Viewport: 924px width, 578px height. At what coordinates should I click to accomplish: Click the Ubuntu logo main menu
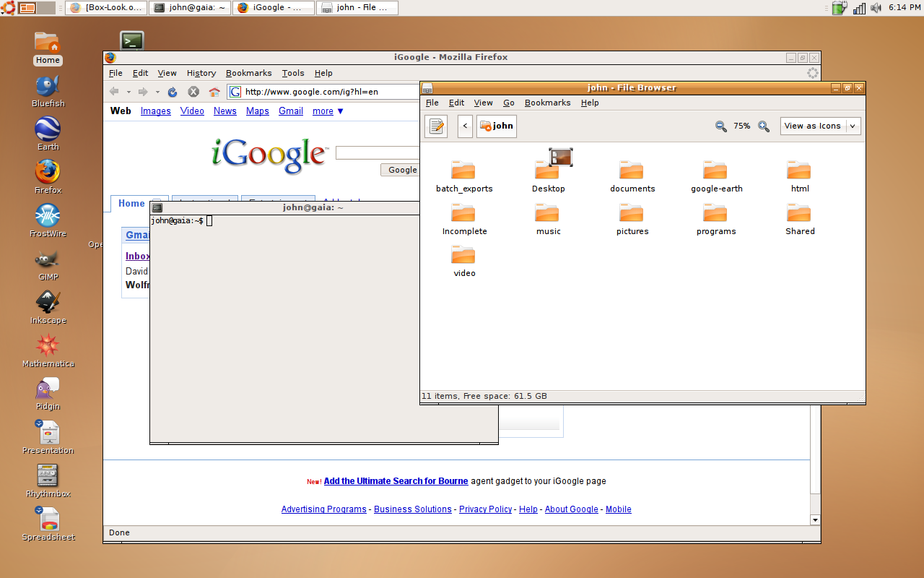[x=8, y=8]
